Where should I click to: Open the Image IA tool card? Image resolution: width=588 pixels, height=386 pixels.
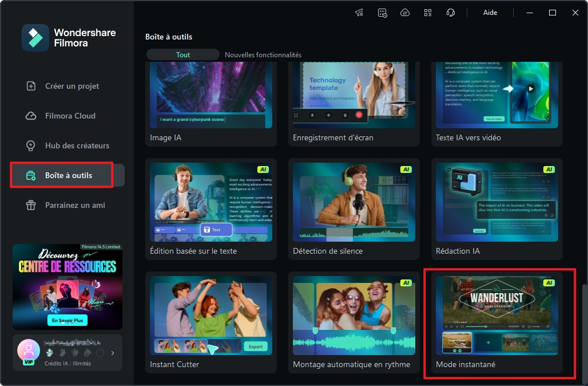211,104
